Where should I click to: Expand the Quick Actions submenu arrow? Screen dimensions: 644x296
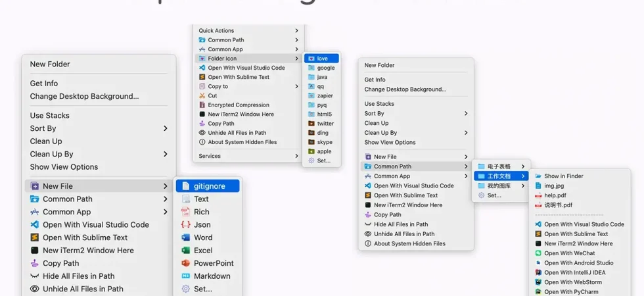point(296,30)
